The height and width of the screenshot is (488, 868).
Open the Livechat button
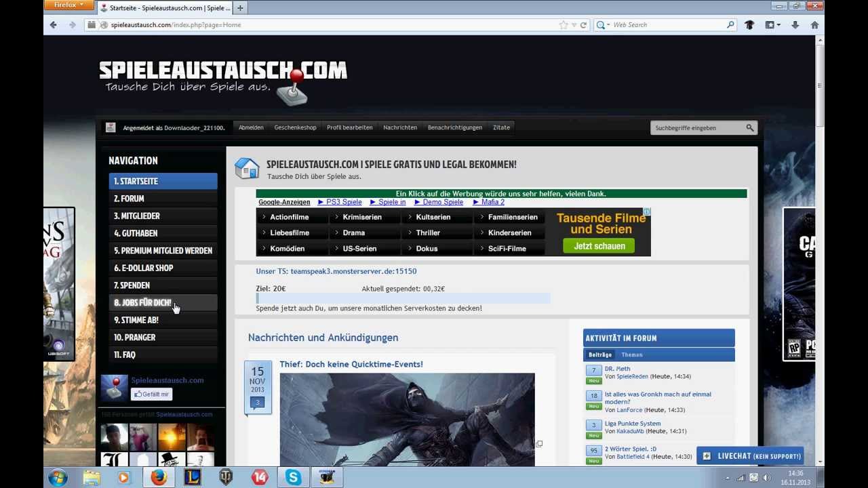[750, 456]
